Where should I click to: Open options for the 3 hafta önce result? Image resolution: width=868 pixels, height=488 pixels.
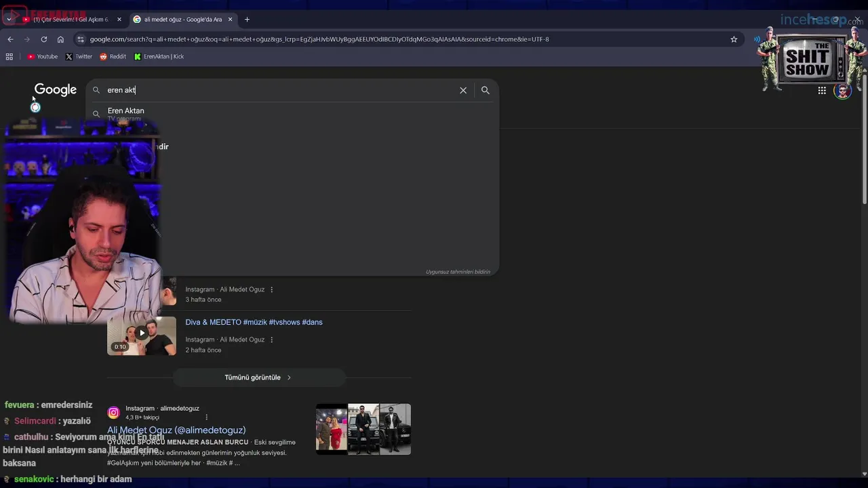[x=272, y=289]
